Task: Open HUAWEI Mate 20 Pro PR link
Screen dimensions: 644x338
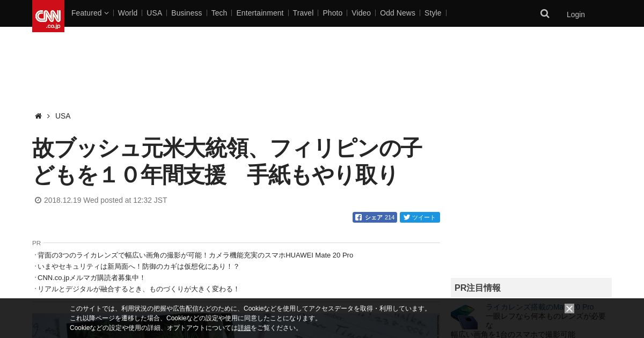Action: (x=195, y=255)
